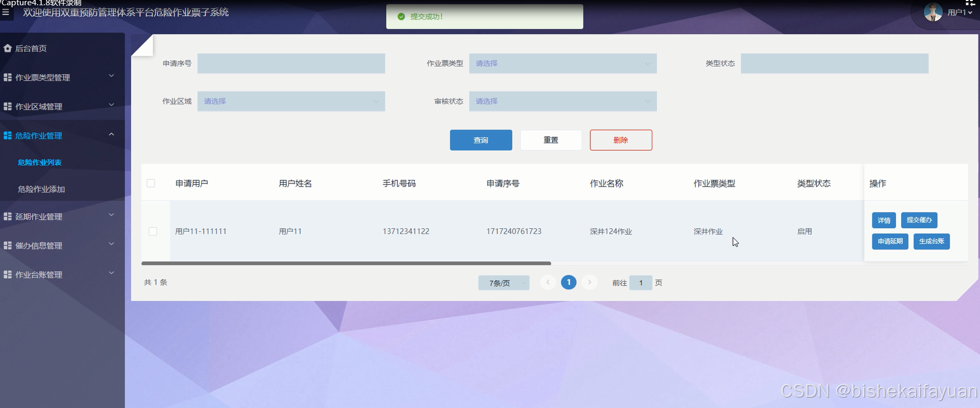This screenshot has width=980, height=408.
Task: Click the red 删除 button
Action: click(x=621, y=140)
